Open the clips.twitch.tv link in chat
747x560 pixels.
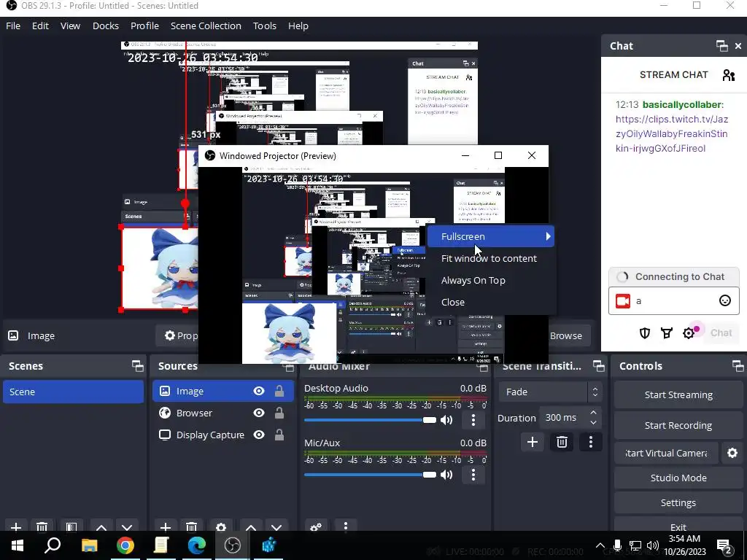(x=671, y=134)
